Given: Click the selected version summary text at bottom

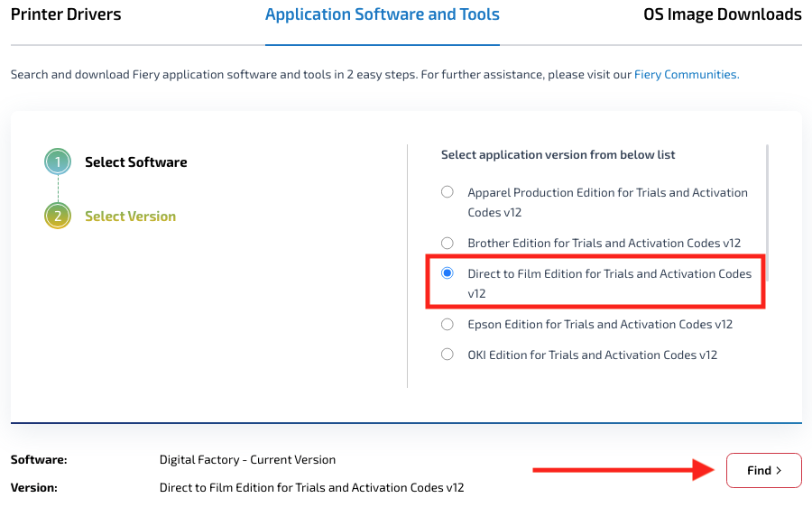Looking at the screenshot, I should [x=312, y=488].
